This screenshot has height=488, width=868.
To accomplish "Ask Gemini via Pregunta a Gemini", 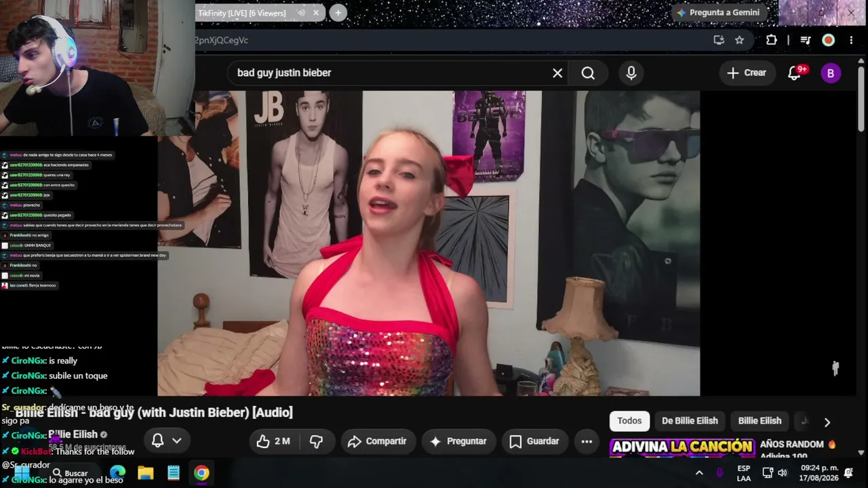I will pyautogui.click(x=719, y=13).
